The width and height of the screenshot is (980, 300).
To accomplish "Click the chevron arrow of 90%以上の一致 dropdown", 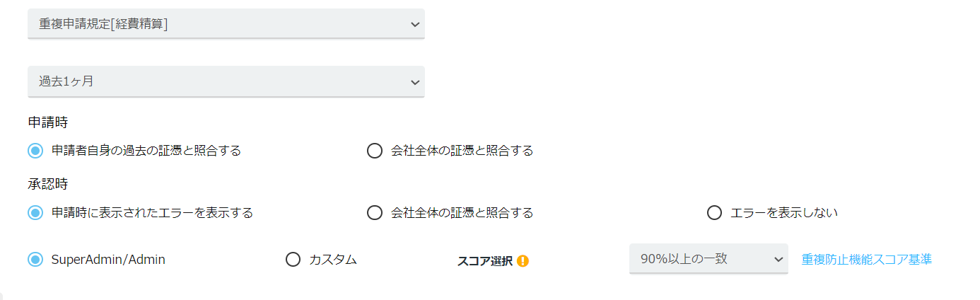I will click(778, 259).
